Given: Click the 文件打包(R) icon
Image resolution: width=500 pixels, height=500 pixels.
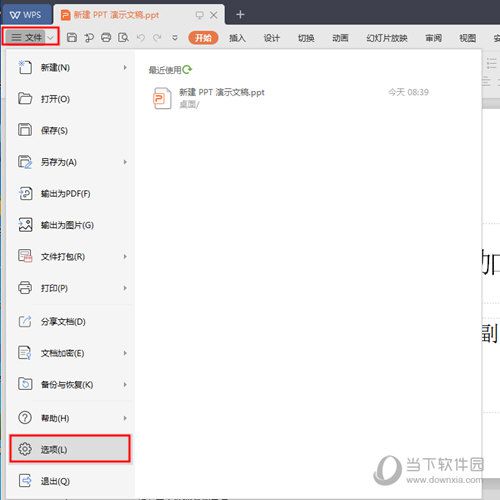Looking at the screenshot, I should (x=25, y=256).
